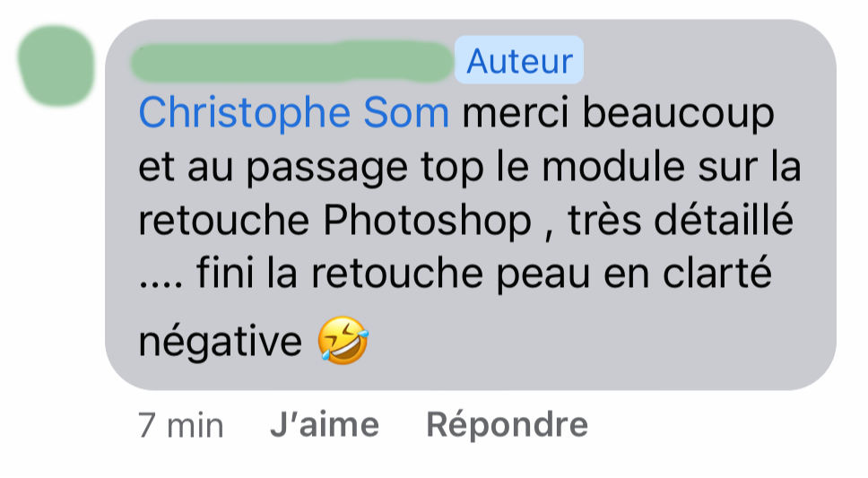Click the blue Auteur badge
Viewport: 868px width, 478px height.
pos(519,60)
